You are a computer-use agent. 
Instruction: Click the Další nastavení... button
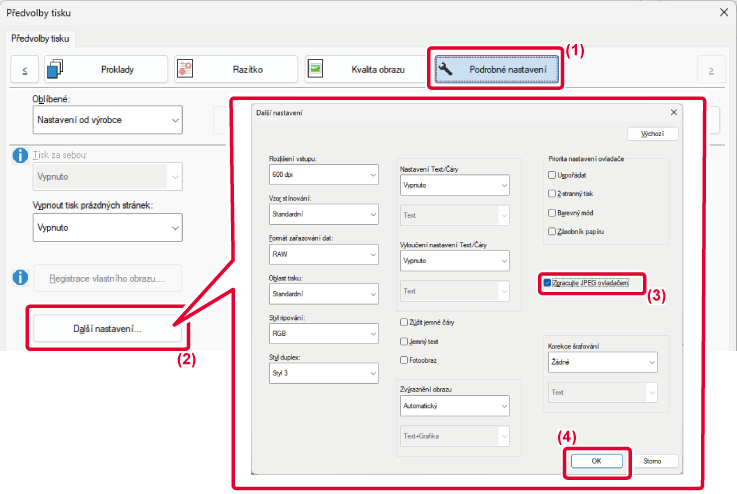pyautogui.click(x=108, y=327)
